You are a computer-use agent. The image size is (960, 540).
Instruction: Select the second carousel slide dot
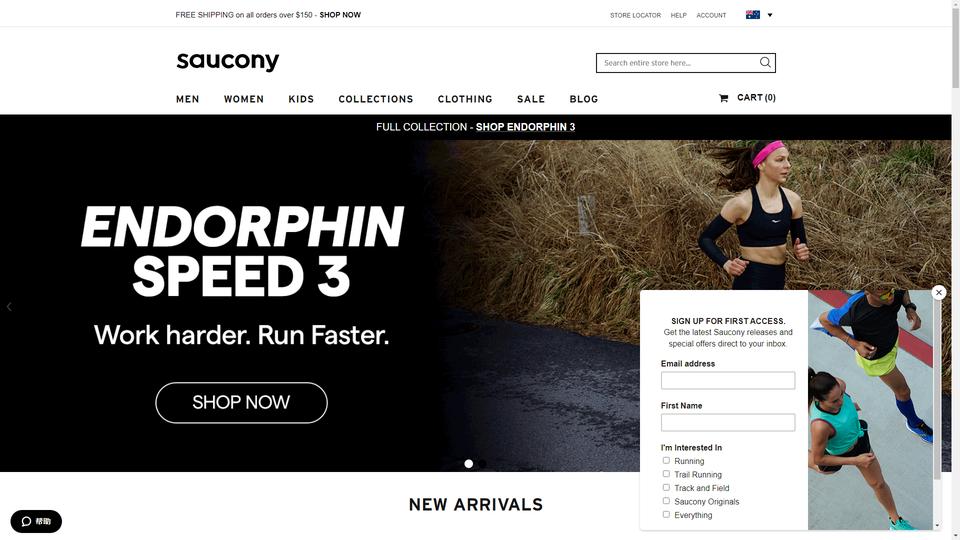[x=482, y=464]
